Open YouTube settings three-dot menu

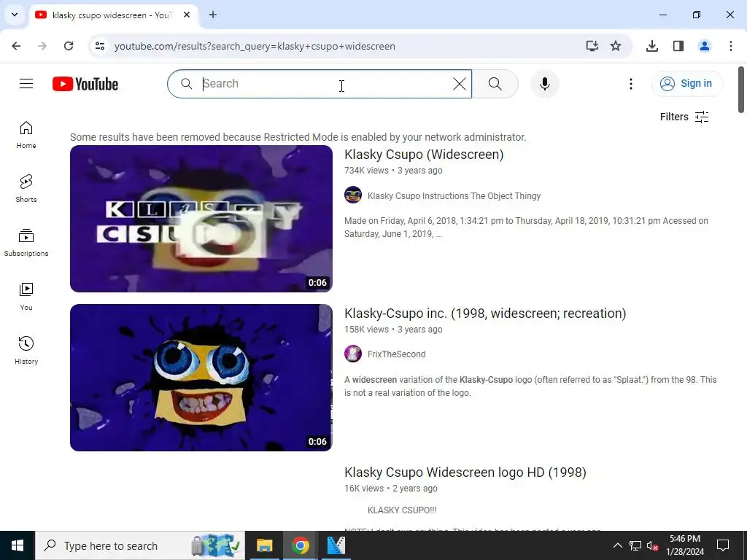coord(631,84)
